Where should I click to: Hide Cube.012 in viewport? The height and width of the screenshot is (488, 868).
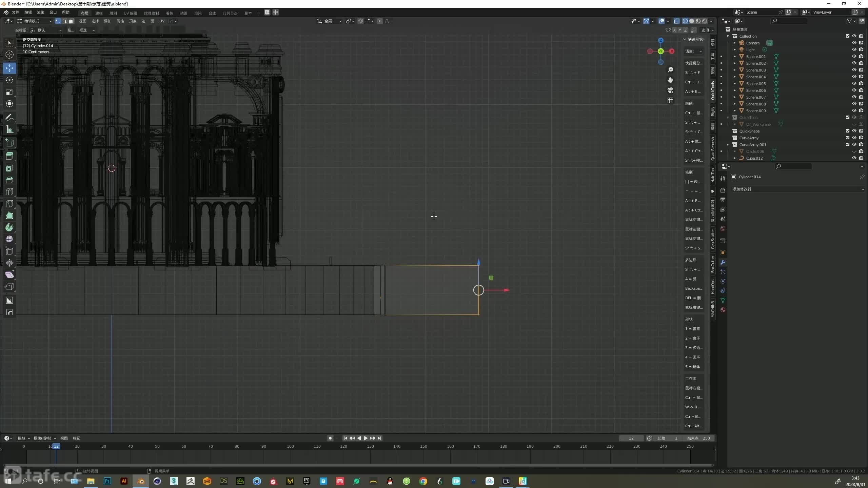(854, 158)
